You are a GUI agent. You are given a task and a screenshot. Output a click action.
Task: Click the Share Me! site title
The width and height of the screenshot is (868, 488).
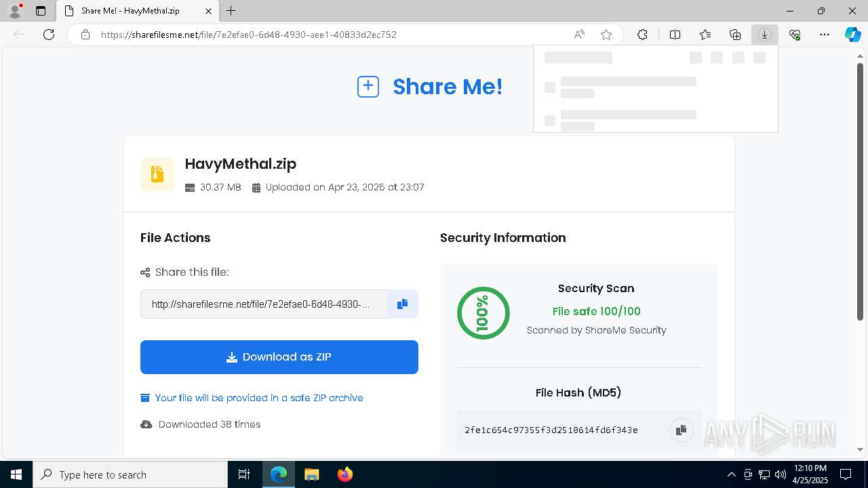pos(448,87)
